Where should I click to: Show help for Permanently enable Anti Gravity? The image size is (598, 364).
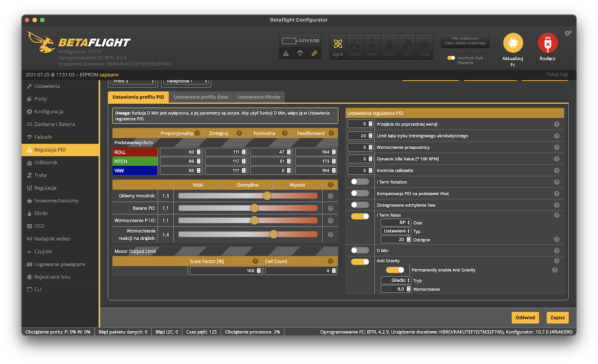[555, 270]
